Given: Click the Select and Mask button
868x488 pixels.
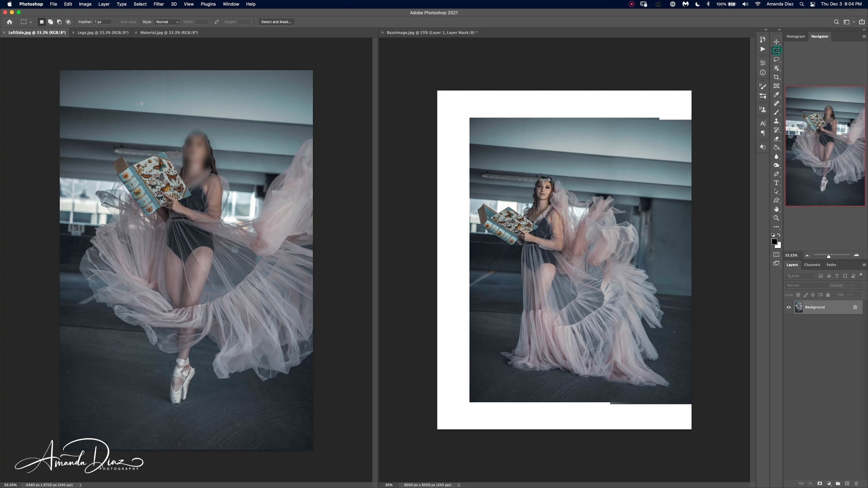Looking at the screenshot, I should 276,22.
